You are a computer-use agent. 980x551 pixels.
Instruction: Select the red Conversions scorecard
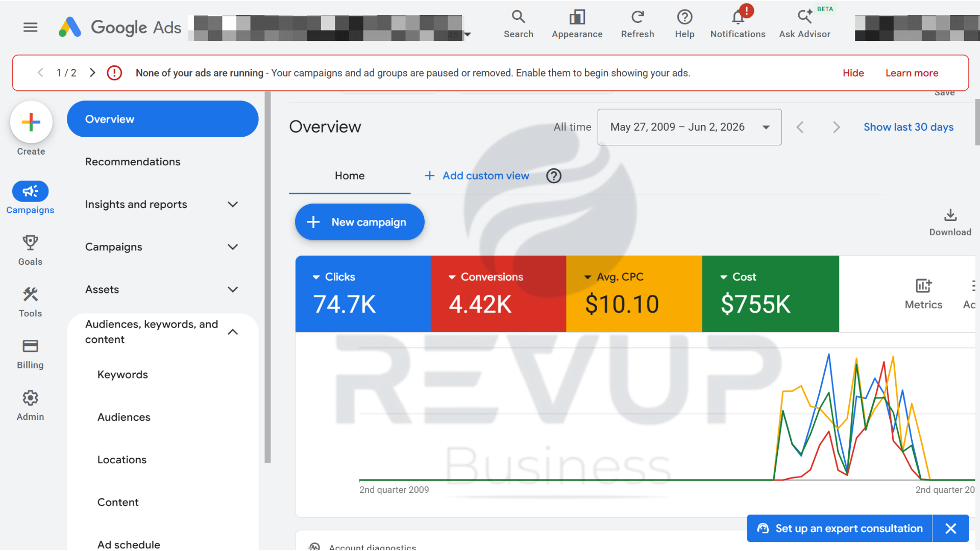498,294
